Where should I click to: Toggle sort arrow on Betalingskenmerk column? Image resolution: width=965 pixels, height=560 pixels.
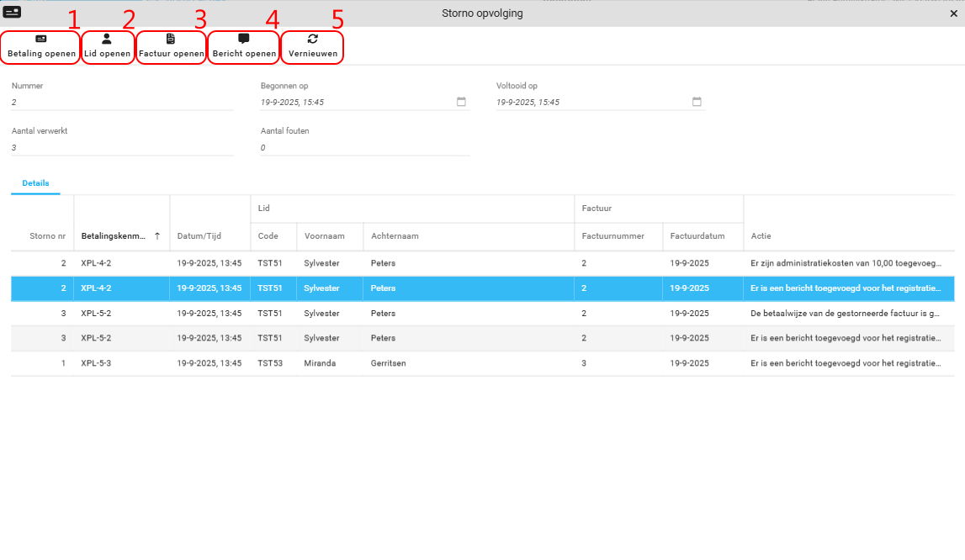click(x=157, y=236)
